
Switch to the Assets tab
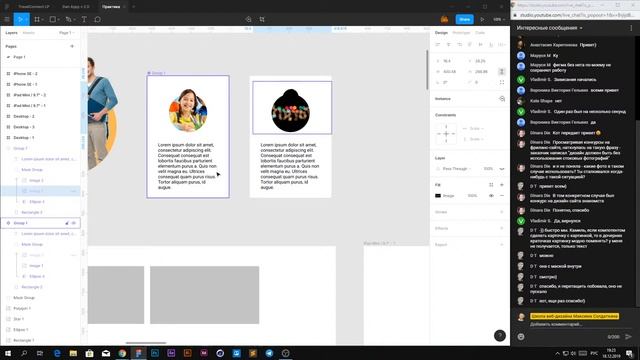tap(29, 33)
